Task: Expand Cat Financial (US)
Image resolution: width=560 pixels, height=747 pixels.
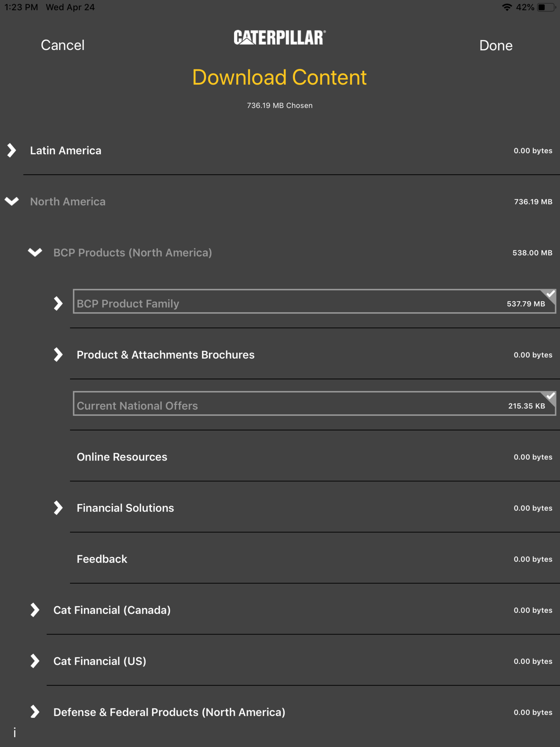Action: [x=35, y=661]
